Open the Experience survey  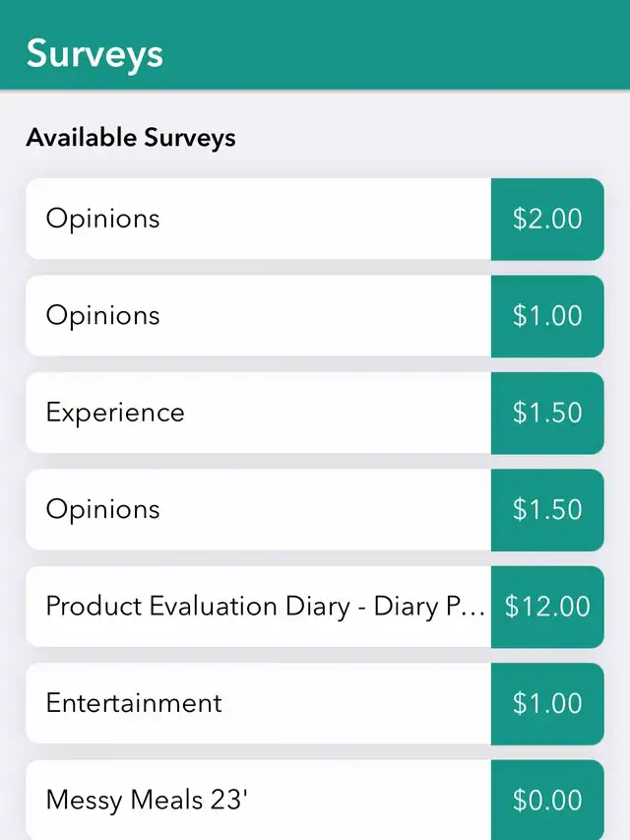coord(115,413)
